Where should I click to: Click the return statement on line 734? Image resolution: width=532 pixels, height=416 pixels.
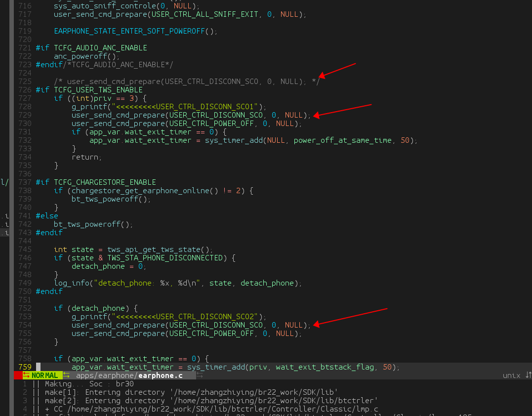coord(86,157)
